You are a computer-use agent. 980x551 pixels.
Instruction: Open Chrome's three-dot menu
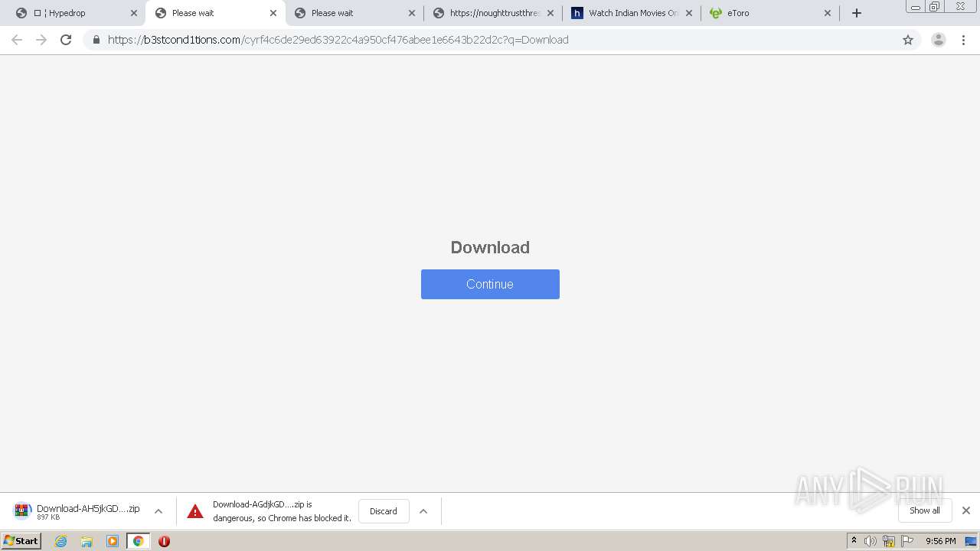pos(963,40)
